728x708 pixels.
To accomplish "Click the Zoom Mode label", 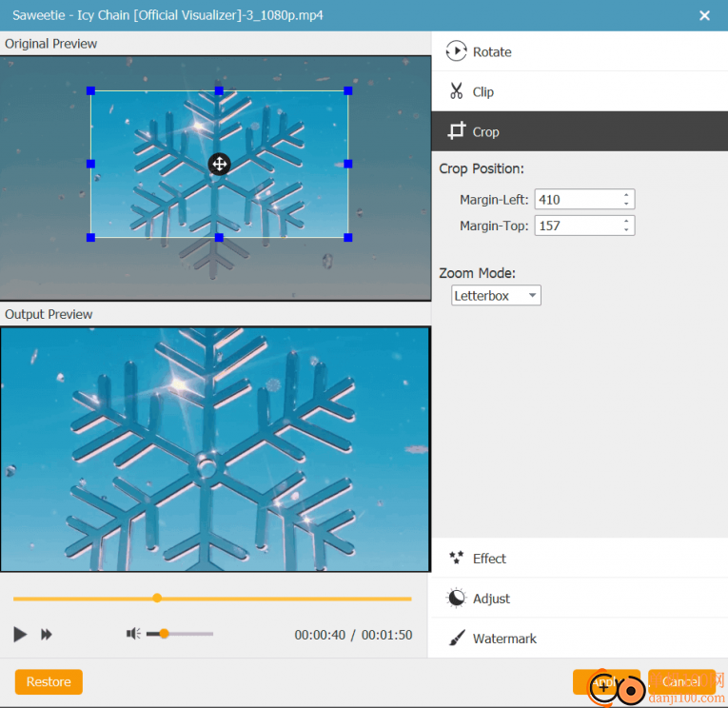I will [478, 273].
